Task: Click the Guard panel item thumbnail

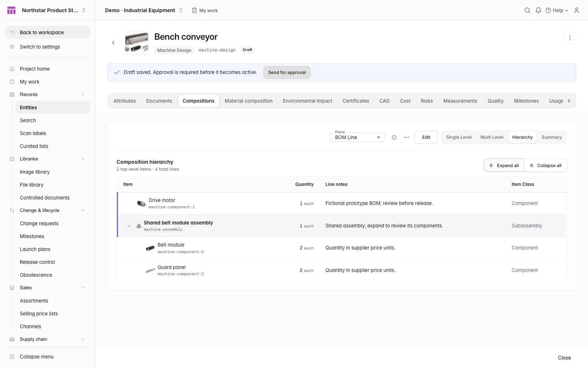Action: [150, 270]
